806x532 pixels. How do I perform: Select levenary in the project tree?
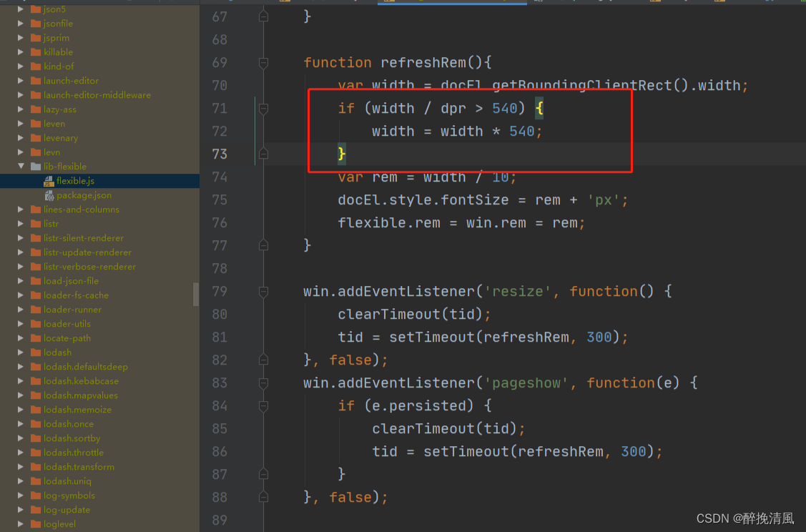(x=58, y=138)
